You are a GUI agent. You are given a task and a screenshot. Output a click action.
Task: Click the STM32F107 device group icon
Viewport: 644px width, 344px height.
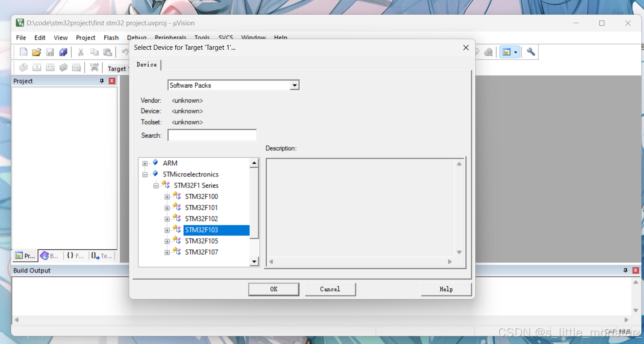click(x=177, y=252)
